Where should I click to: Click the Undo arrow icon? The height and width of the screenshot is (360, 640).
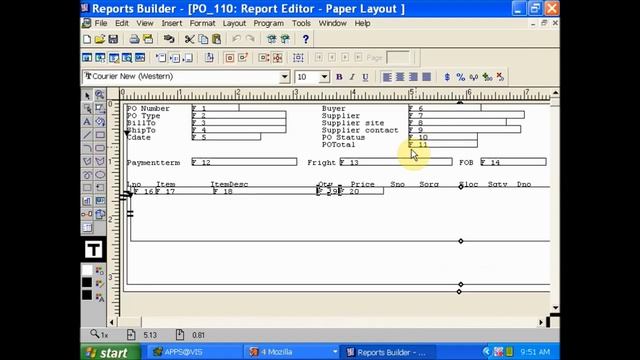point(236,39)
